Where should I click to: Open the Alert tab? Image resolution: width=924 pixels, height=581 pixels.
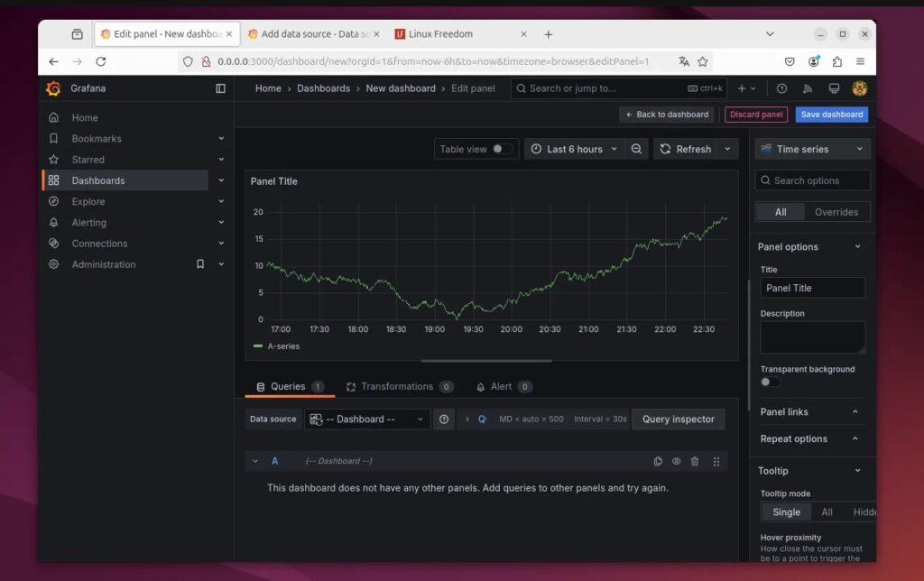click(502, 386)
